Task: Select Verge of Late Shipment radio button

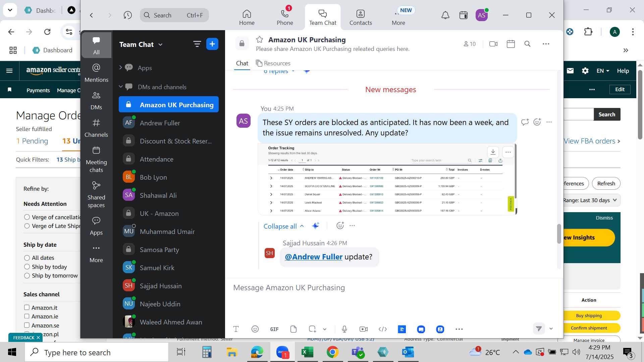Action: pos(27,226)
